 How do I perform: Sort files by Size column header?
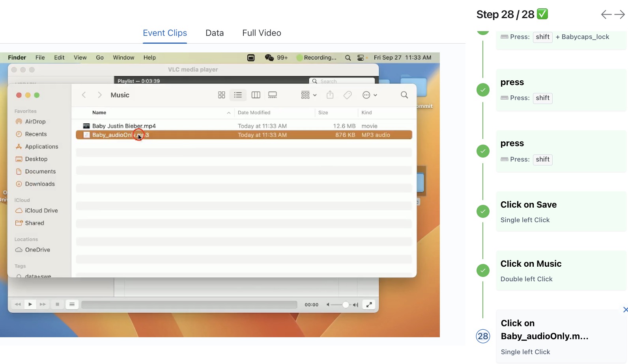click(x=323, y=113)
